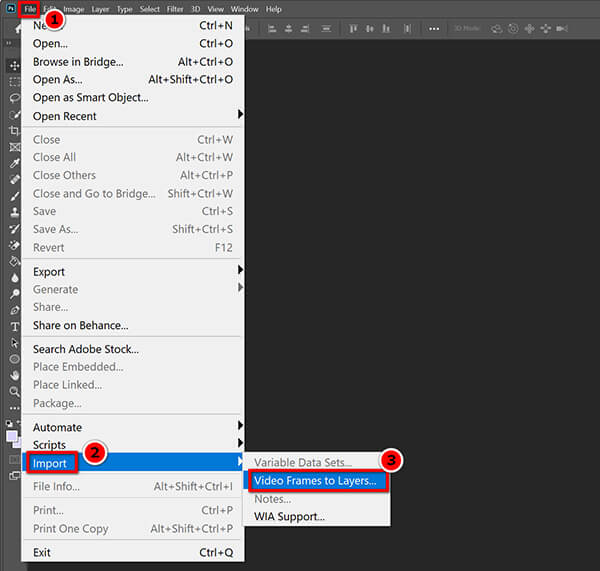
Task: Click the 3D video camera icon
Action: click(562, 28)
